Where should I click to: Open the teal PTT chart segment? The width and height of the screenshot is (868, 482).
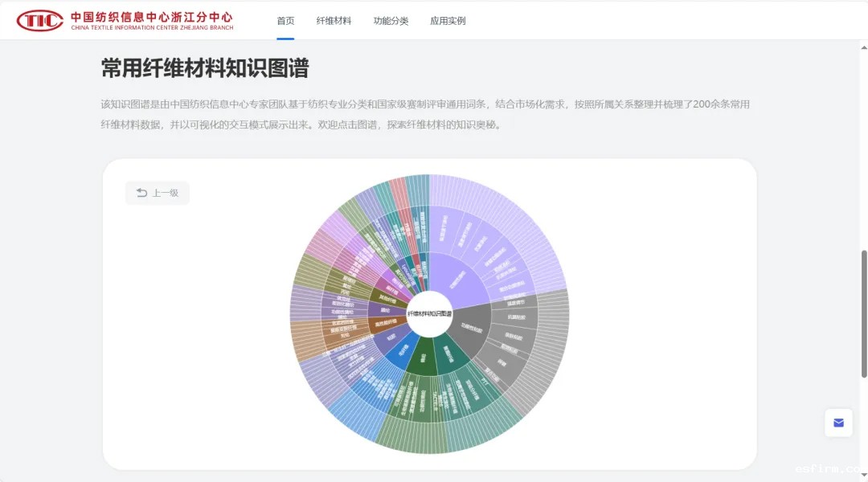[x=485, y=382]
